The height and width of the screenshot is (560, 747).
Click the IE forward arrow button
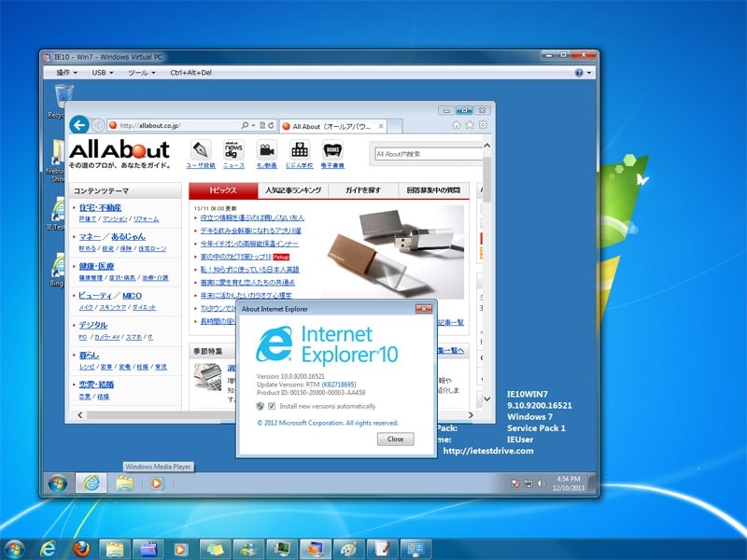pos(98,125)
